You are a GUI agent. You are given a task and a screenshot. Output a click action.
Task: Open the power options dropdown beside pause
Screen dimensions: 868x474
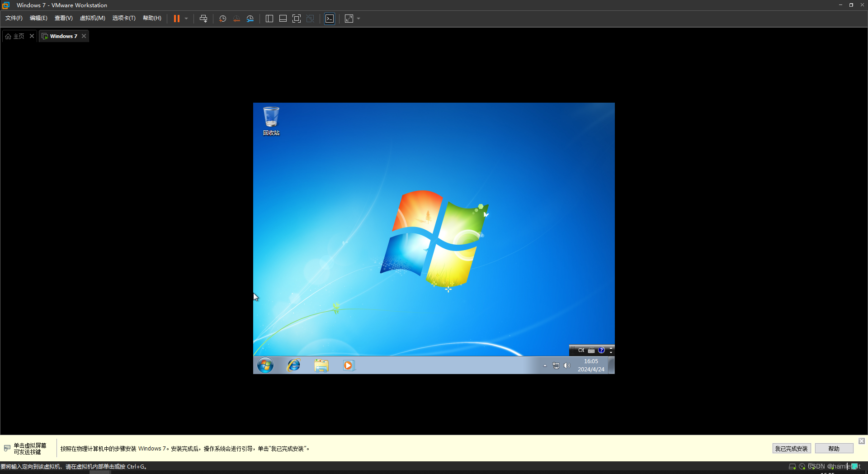pos(186,19)
